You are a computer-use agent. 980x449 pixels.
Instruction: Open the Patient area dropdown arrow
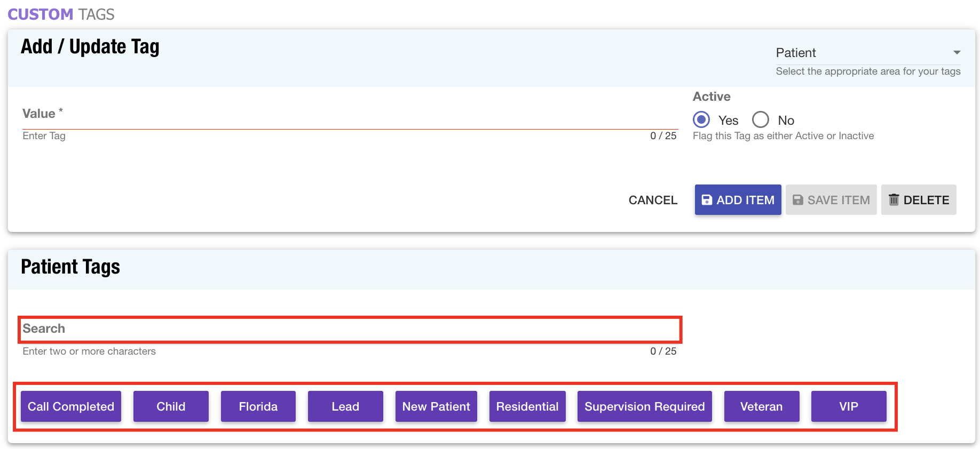coord(957,52)
